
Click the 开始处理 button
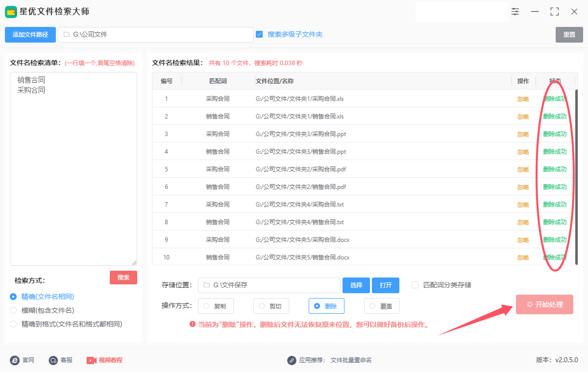point(544,304)
